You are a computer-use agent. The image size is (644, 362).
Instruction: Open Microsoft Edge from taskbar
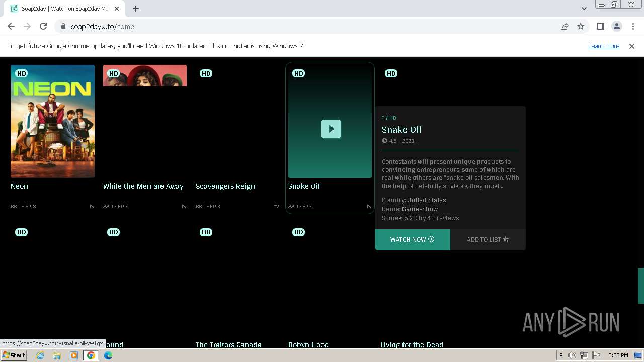coord(108,355)
